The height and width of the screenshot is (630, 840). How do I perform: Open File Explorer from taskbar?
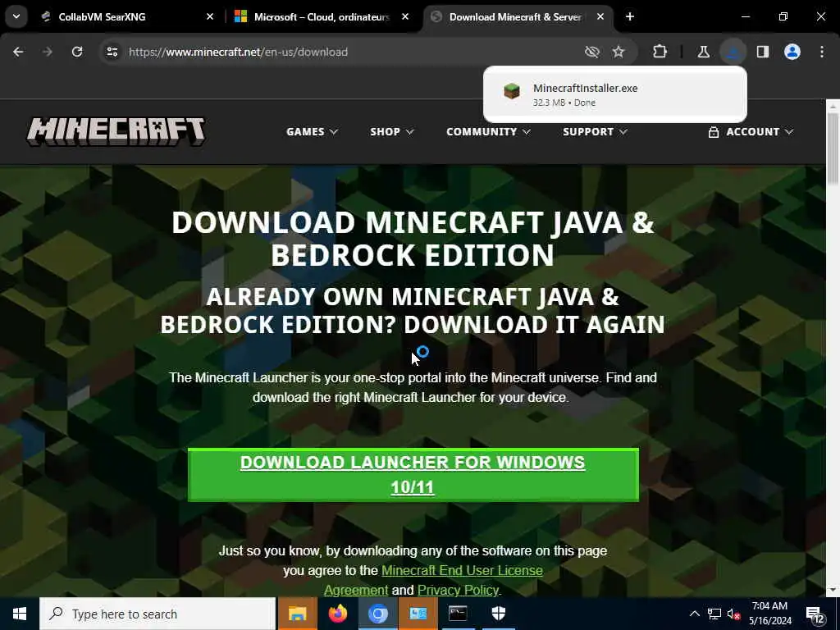(297, 614)
